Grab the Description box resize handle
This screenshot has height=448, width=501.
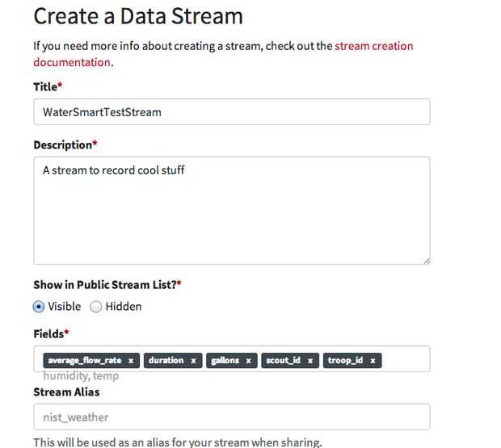(426, 259)
